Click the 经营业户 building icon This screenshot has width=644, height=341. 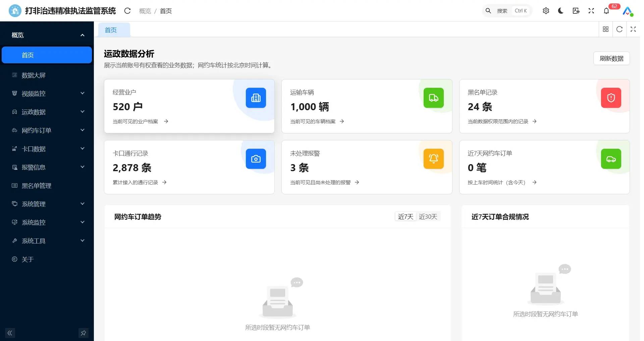tap(256, 98)
